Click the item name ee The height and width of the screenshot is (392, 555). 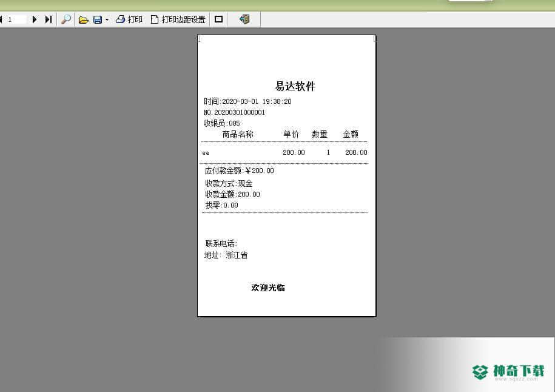click(206, 153)
